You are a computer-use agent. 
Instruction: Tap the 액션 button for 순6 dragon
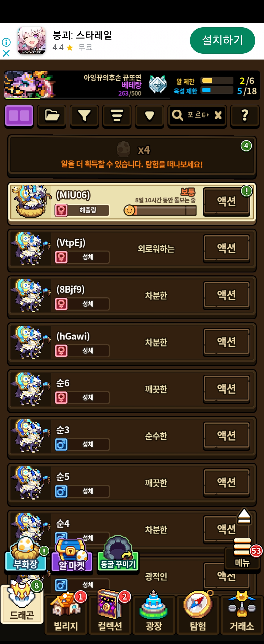[x=226, y=389]
